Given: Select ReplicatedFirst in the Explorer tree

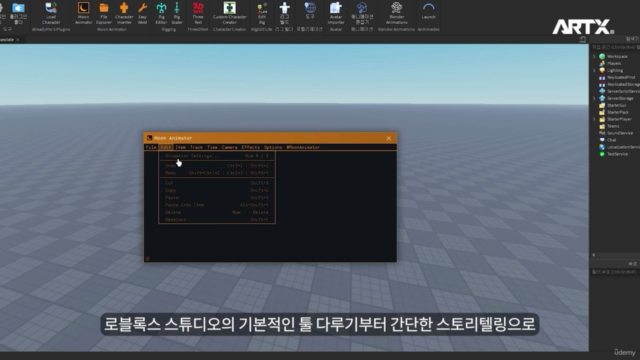Looking at the screenshot, I should coord(620,77).
